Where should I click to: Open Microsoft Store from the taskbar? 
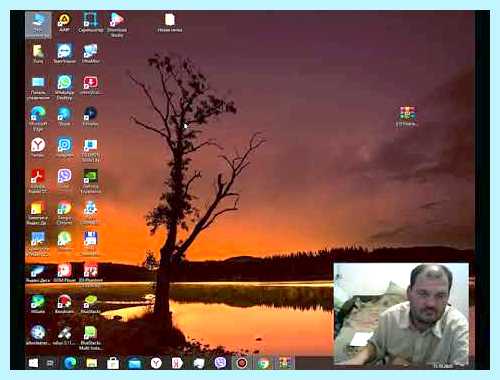pos(113,363)
